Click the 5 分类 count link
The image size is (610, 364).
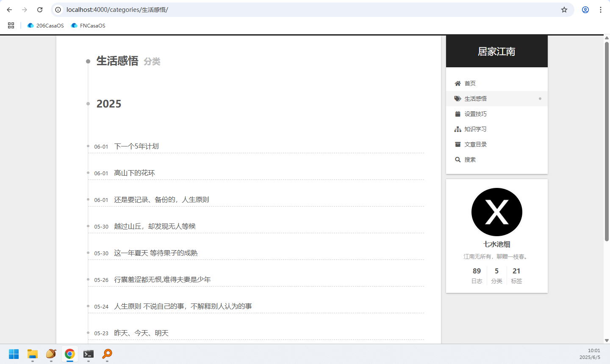[496, 276]
